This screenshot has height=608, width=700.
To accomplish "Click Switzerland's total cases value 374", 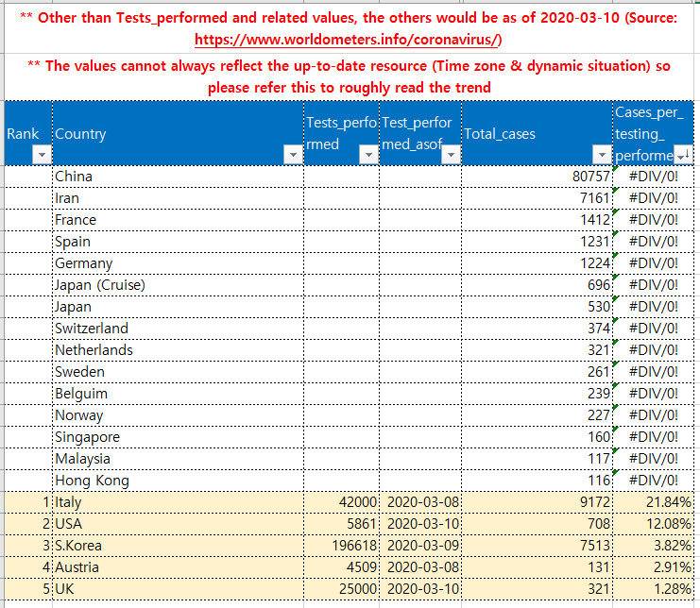I will coord(538,329).
